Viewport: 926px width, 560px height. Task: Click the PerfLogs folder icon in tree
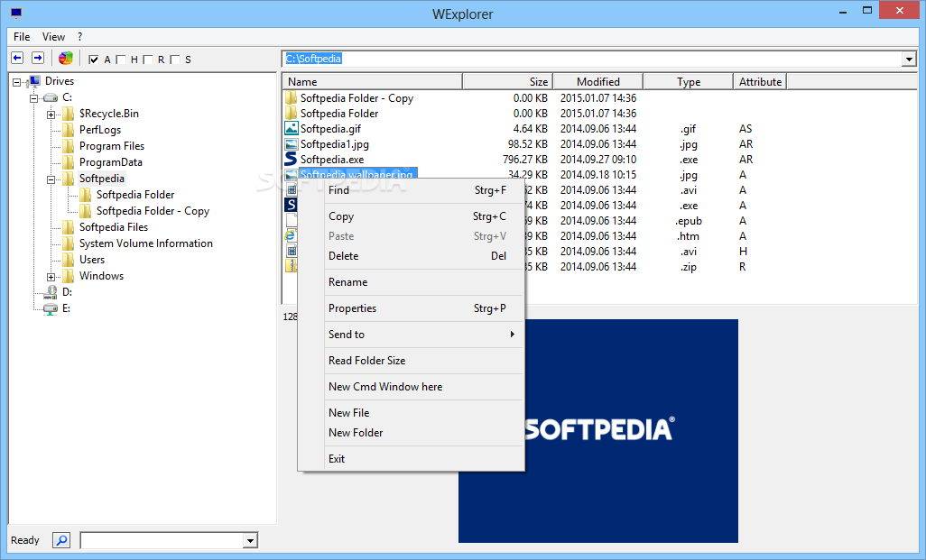click(x=69, y=130)
